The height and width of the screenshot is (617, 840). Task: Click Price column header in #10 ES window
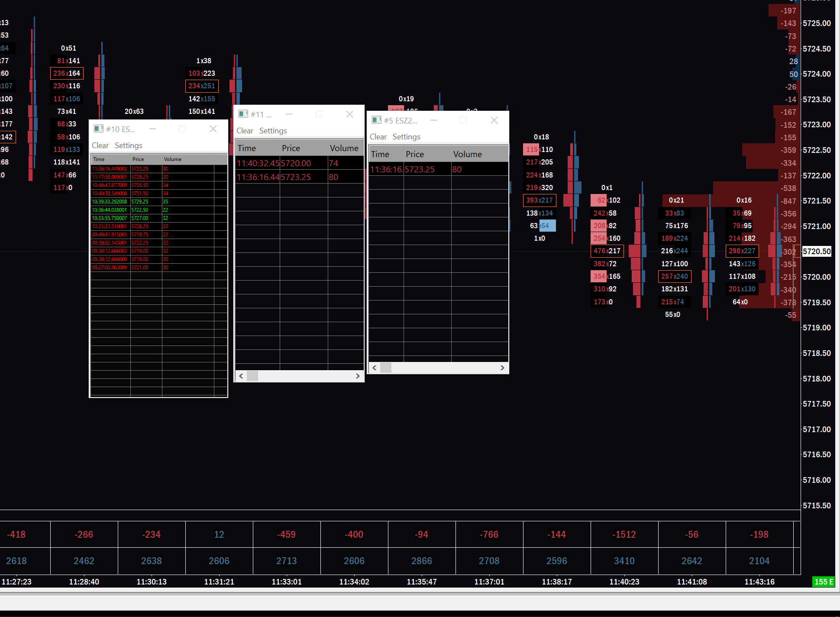tap(138, 159)
